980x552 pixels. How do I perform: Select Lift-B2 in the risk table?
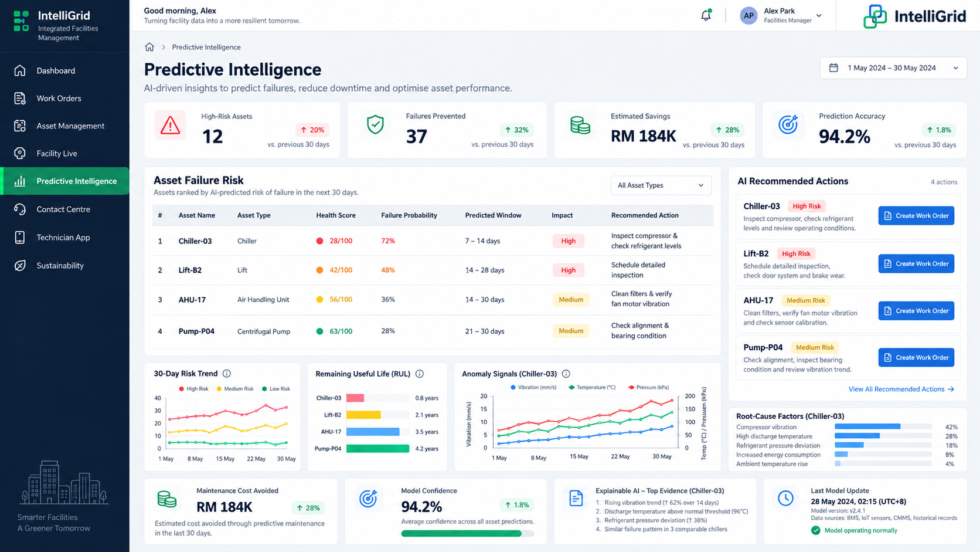pos(190,270)
